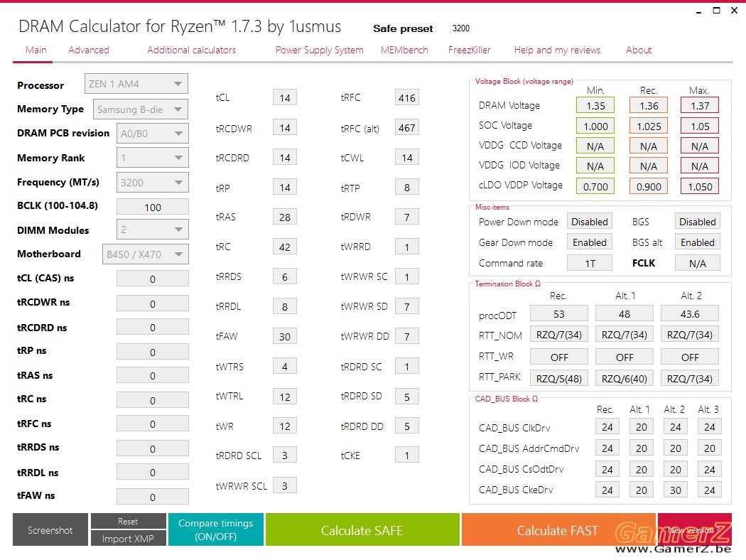Click RTT_PARK Alt. 1 value RZQ/6(40)
The image size is (746, 560).
click(x=625, y=378)
